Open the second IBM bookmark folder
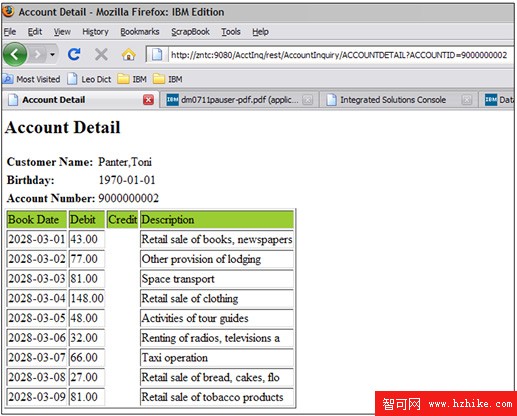Viewport: 517px width, 416px height. (167, 79)
